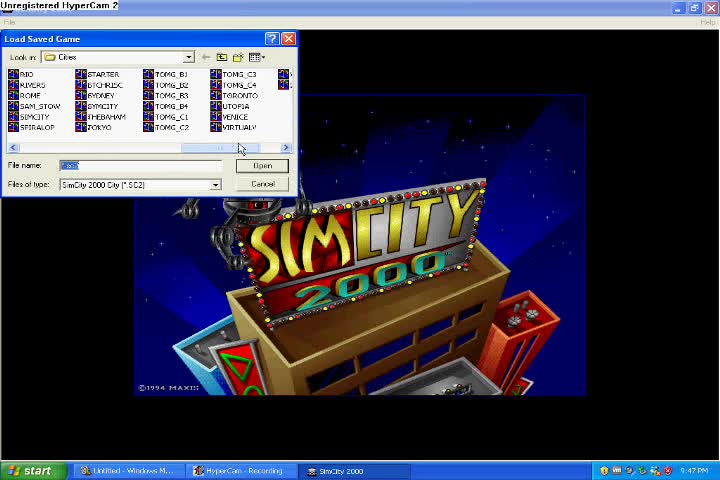Select the TOMG_B2 city file icon

(x=148, y=85)
